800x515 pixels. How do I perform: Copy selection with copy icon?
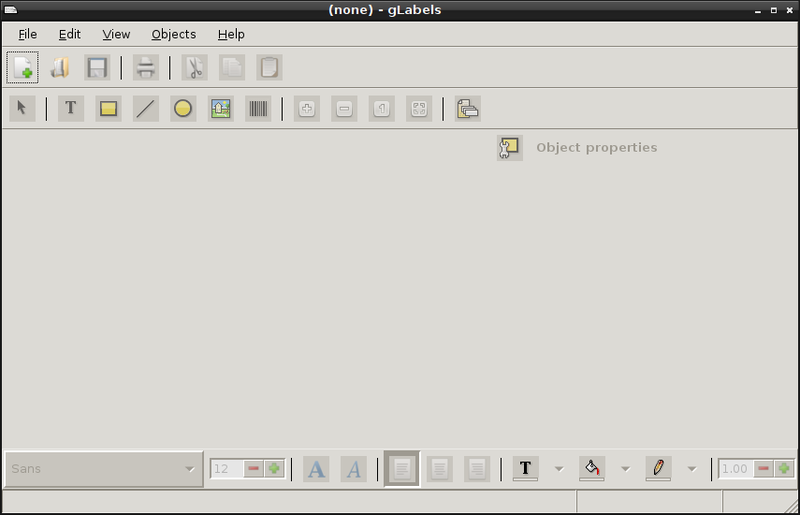[x=232, y=67]
